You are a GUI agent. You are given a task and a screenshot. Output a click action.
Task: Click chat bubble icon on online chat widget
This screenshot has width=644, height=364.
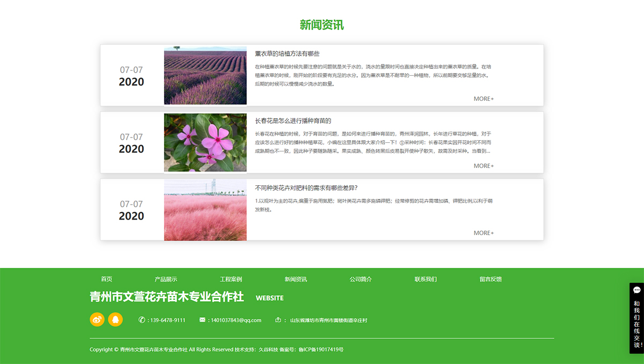pos(637,290)
